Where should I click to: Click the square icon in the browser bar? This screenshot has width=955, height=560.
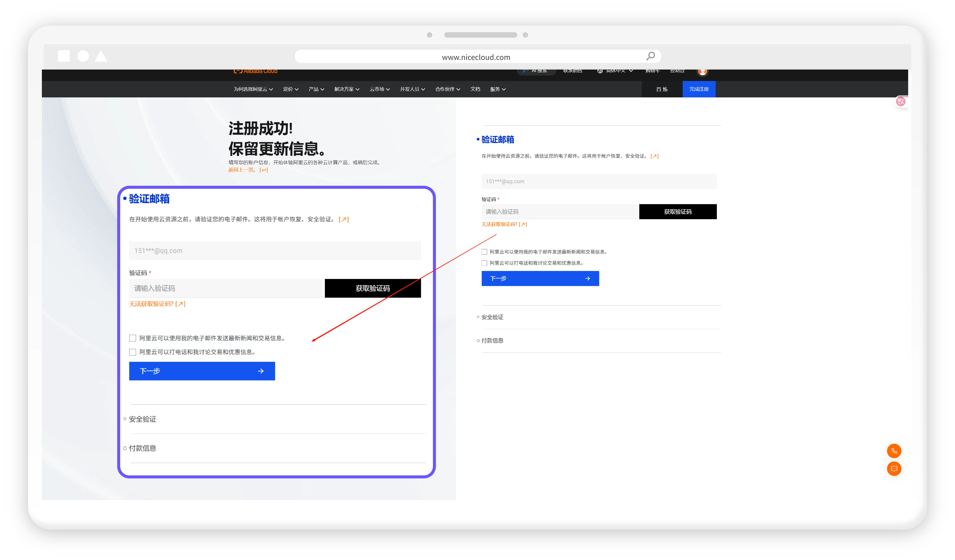coord(64,56)
